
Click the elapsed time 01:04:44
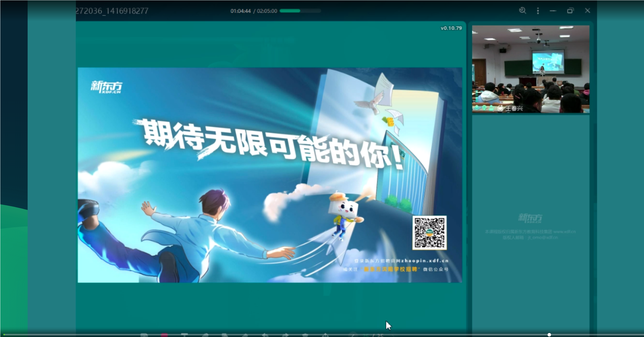tap(240, 11)
